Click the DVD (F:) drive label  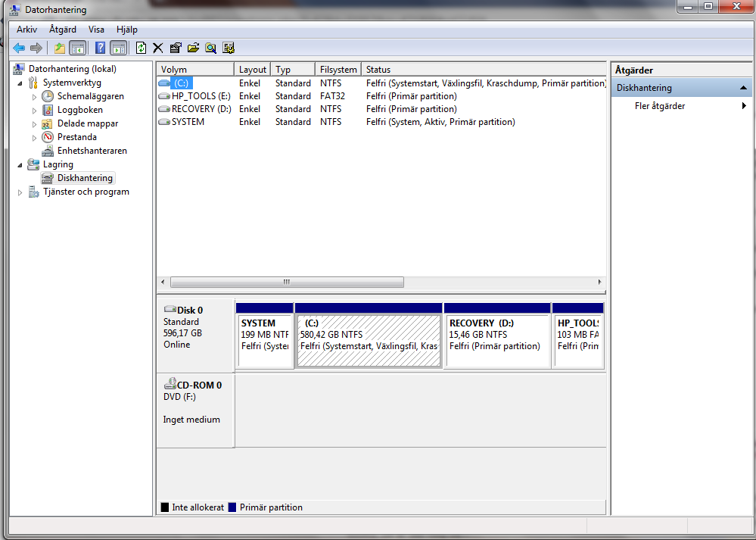click(x=179, y=397)
